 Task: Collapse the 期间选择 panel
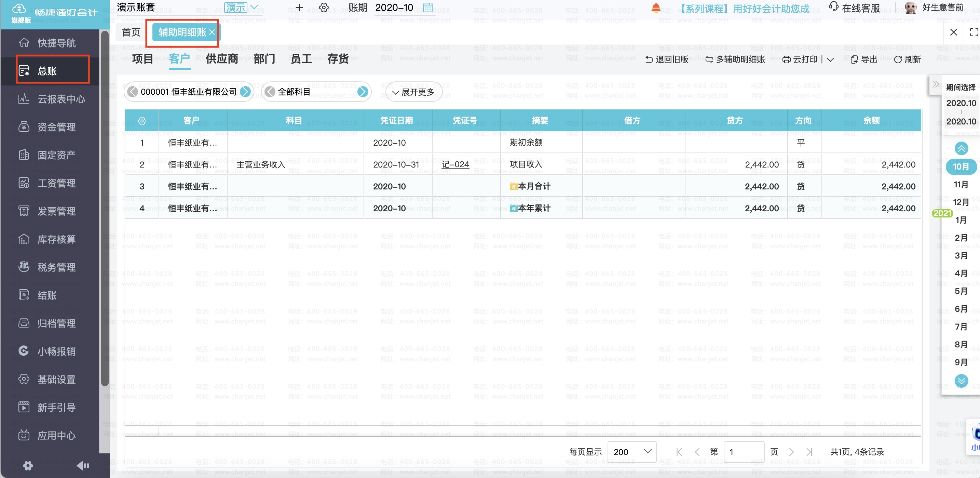click(x=936, y=84)
